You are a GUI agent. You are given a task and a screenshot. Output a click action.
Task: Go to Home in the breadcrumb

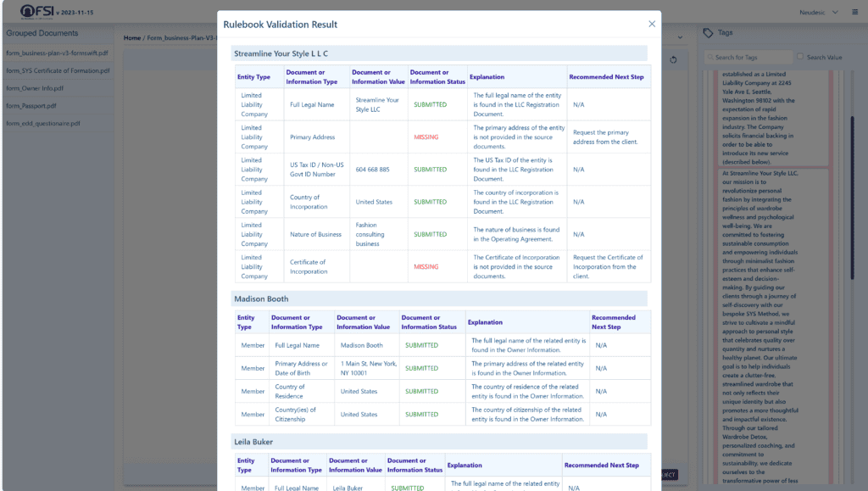[131, 37]
